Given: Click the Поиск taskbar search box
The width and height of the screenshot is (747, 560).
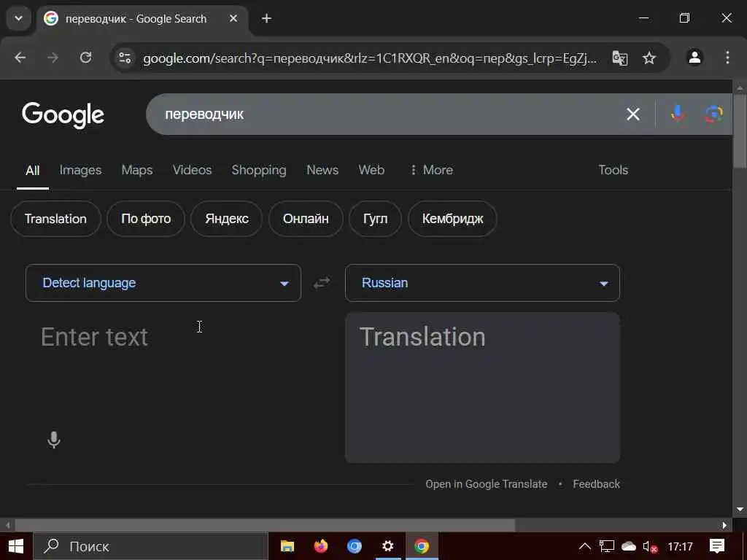Looking at the screenshot, I should click(150, 546).
